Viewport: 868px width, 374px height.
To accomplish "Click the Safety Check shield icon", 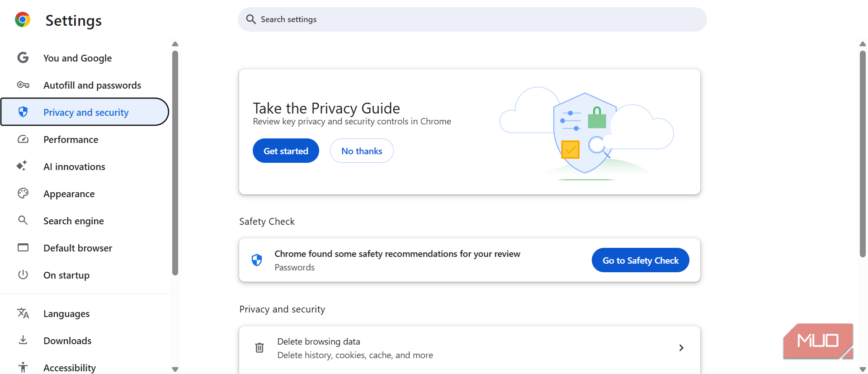I will [257, 260].
